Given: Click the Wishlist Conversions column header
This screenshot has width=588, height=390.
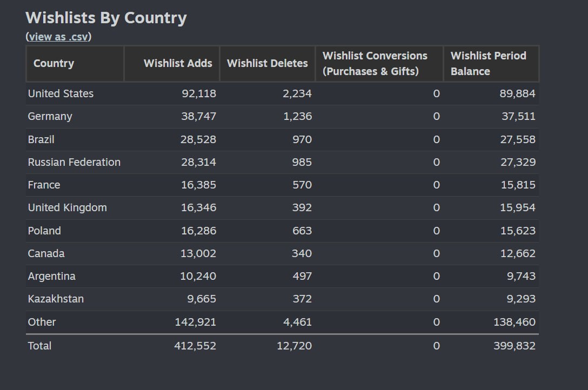Looking at the screenshot, I should click(375, 63).
